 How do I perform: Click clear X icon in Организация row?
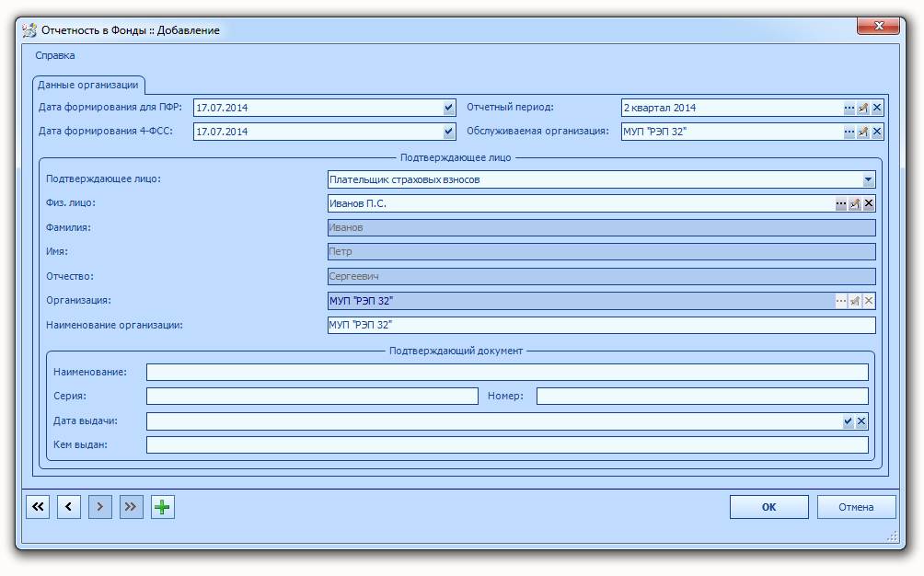pos(869,301)
